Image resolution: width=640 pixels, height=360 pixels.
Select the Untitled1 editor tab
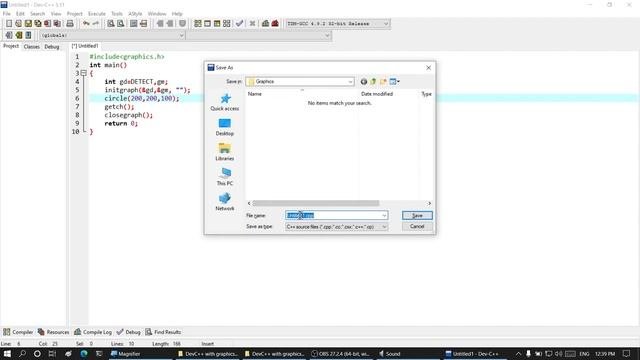(x=85, y=46)
